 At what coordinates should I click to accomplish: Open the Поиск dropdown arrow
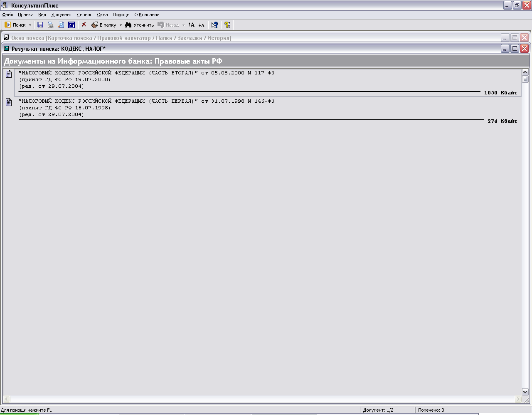point(30,25)
